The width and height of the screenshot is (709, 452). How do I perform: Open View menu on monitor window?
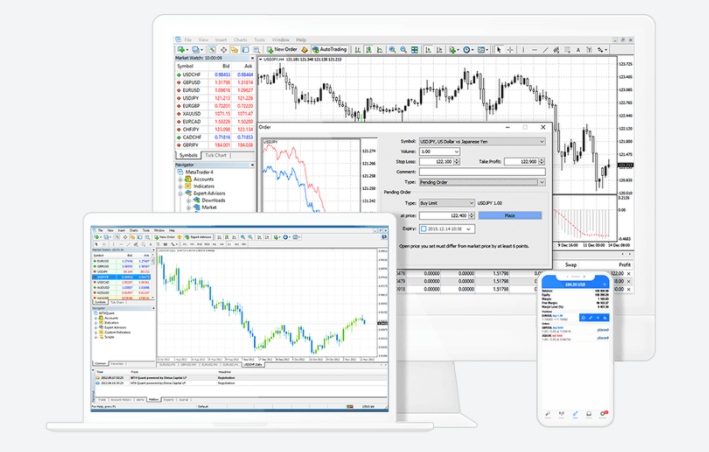click(x=203, y=40)
